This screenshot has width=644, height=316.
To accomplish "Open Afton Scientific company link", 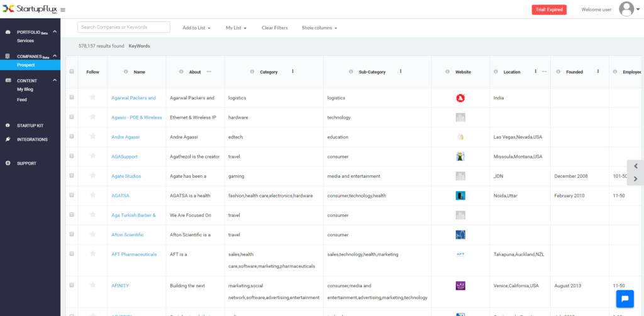I will [127, 235].
